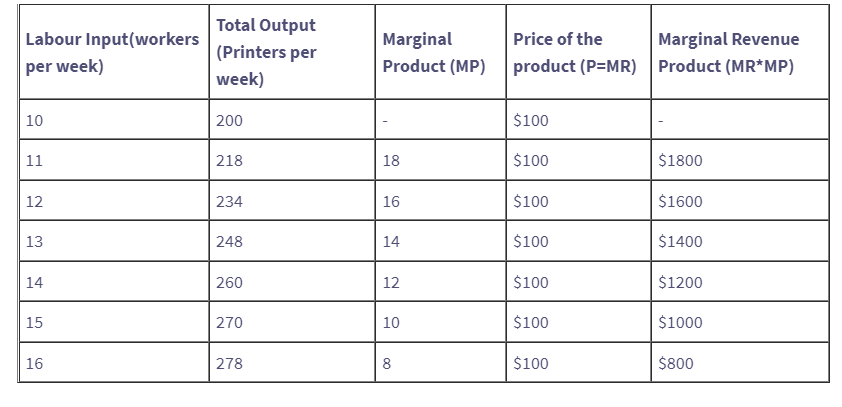Select the Total Output column header
Viewport: 842px width, 407px height.
pyautogui.click(x=266, y=52)
